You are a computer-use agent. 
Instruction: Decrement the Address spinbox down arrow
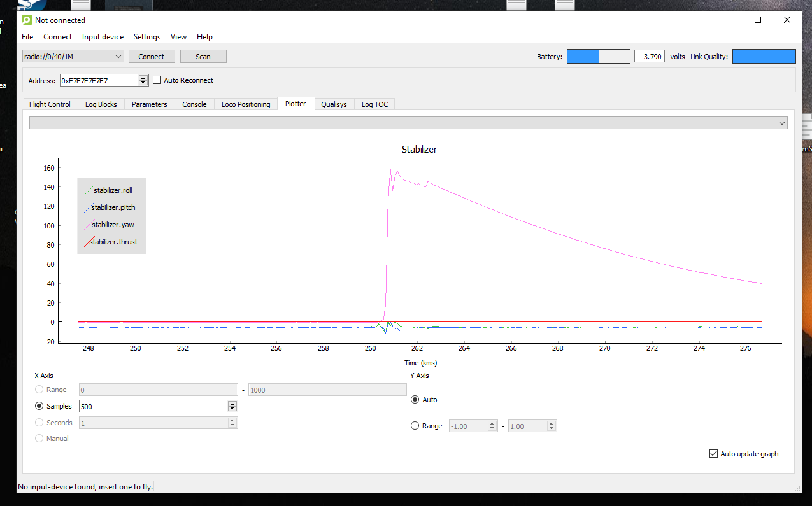pyautogui.click(x=143, y=83)
